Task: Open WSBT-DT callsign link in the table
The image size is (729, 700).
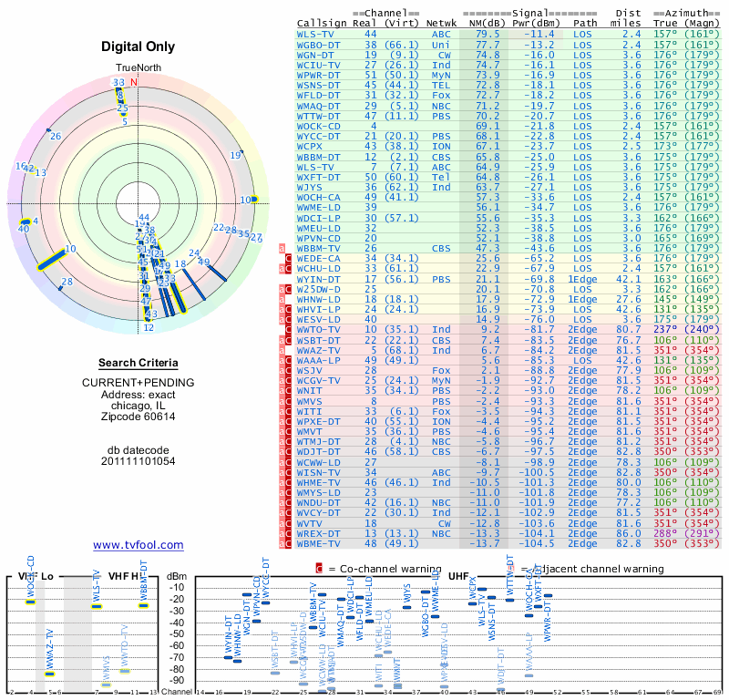Action: 318,340
